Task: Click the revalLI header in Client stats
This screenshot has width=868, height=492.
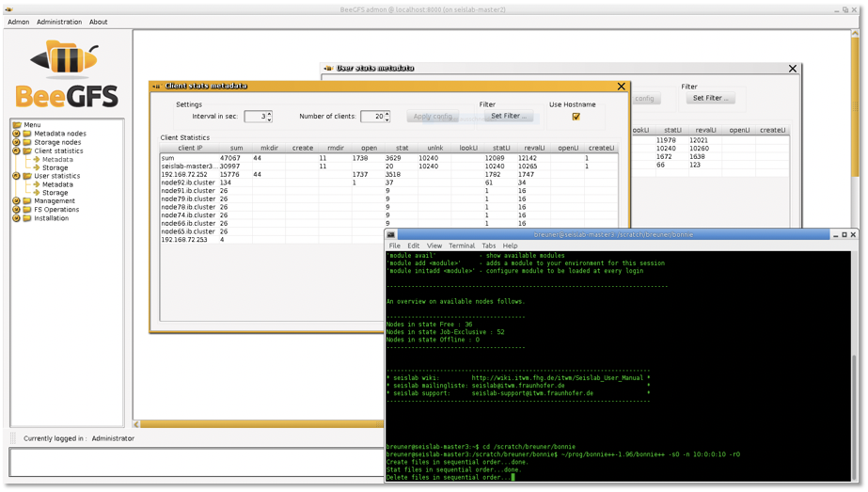Action: (x=533, y=148)
